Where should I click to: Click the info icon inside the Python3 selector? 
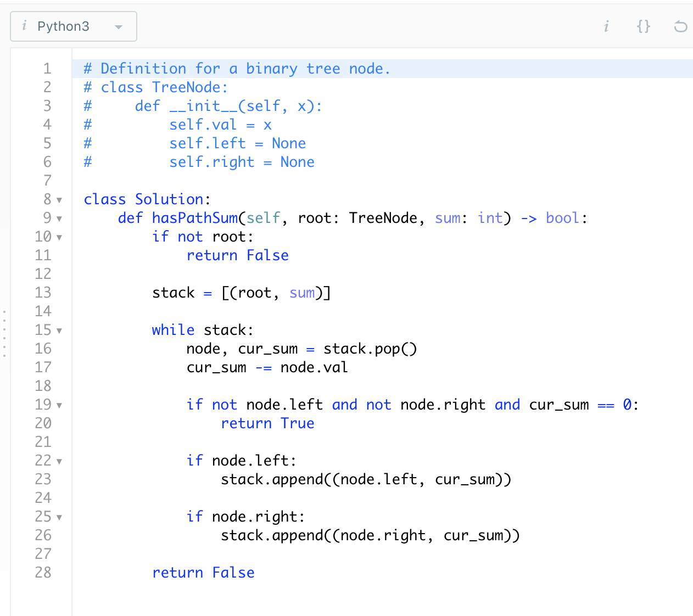pyautogui.click(x=24, y=26)
